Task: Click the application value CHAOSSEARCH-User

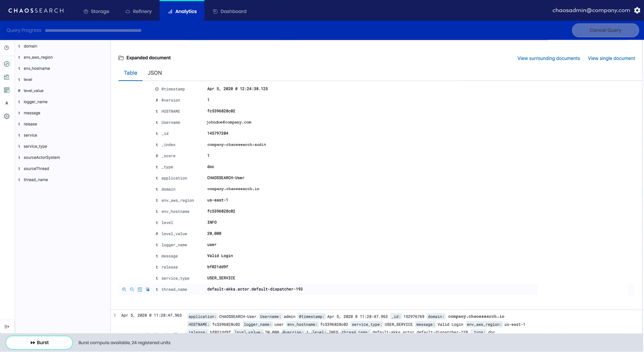Action: [226, 178]
